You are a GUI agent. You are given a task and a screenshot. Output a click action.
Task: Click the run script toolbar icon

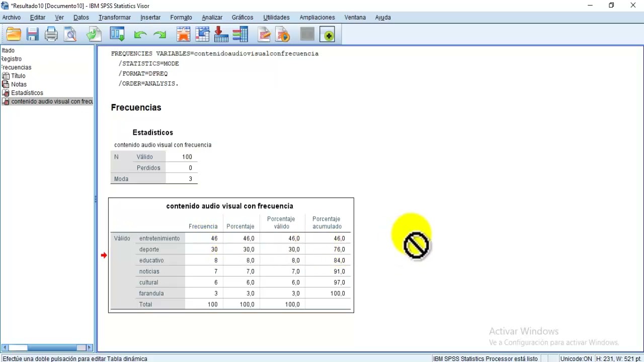coord(283,35)
